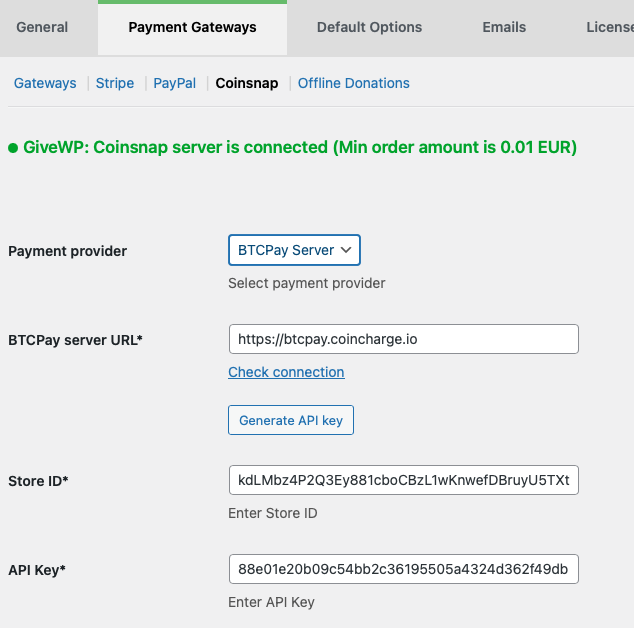Select the Coinsnap gateway section

pyautogui.click(x=247, y=83)
